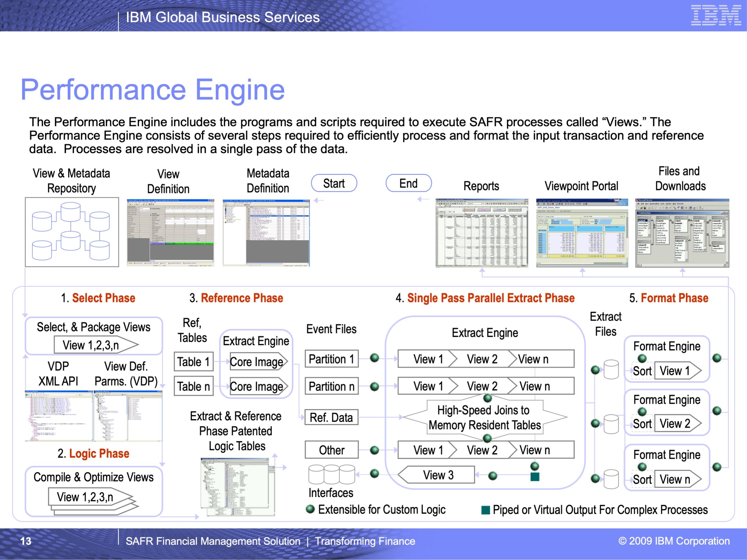Screen dimensions: 747x560
Task: Click the Single Pass Parallel Extract Phase heading
Action: click(x=491, y=298)
